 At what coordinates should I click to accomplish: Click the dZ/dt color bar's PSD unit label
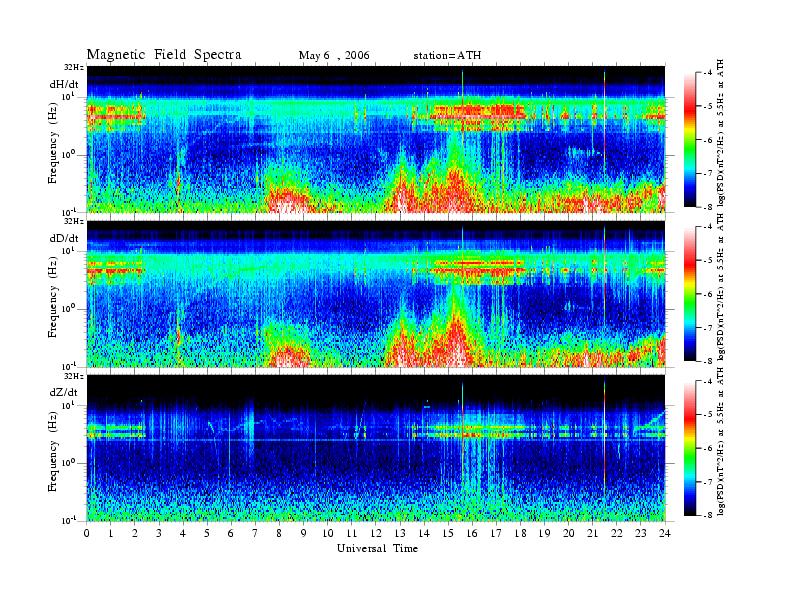tap(720, 442)
